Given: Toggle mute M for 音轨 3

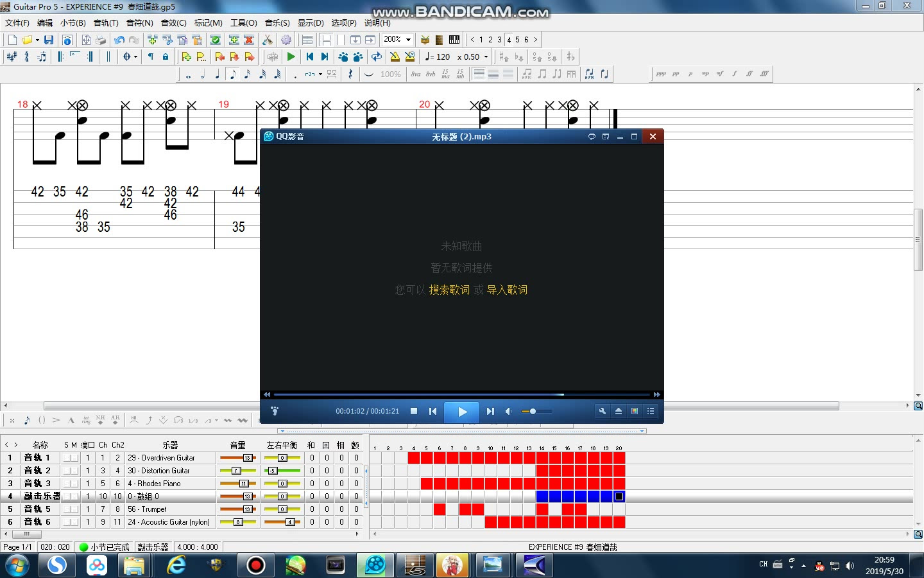Looking at the screenshot, I should click(74, 484).
